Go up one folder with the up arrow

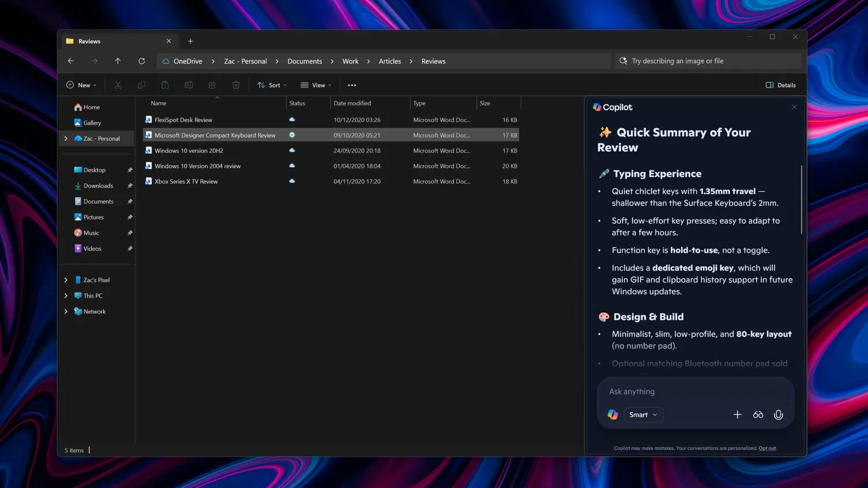[x=117, y=61]
